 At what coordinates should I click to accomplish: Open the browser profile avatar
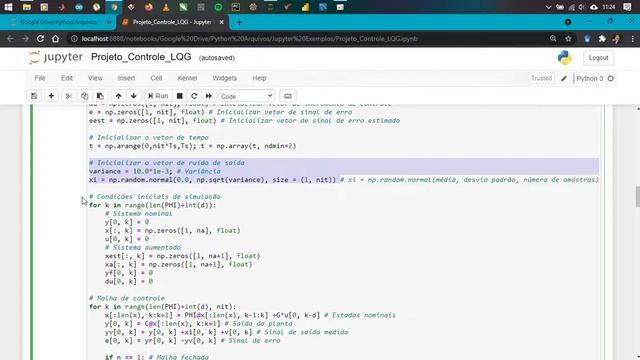pos(617,39)
